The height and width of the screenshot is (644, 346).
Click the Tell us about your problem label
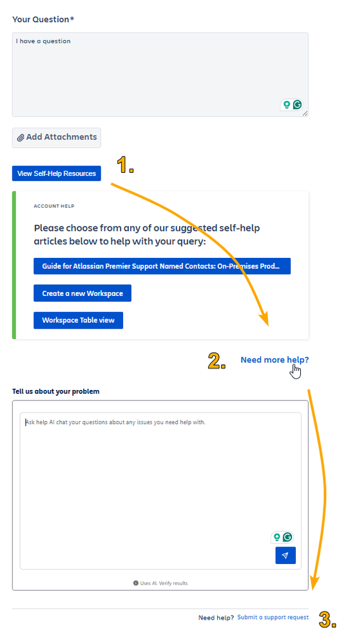(56, 391)
